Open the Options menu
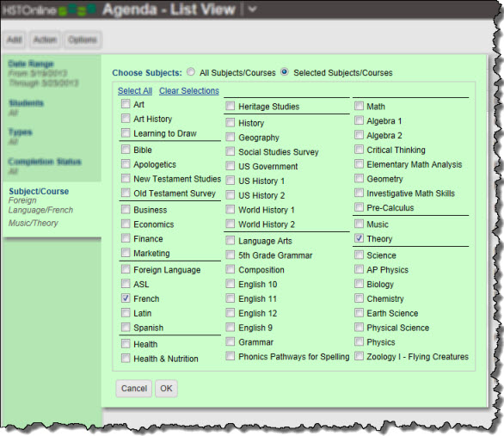The width and height of the screenshot is (504, 436). (83, 40)
